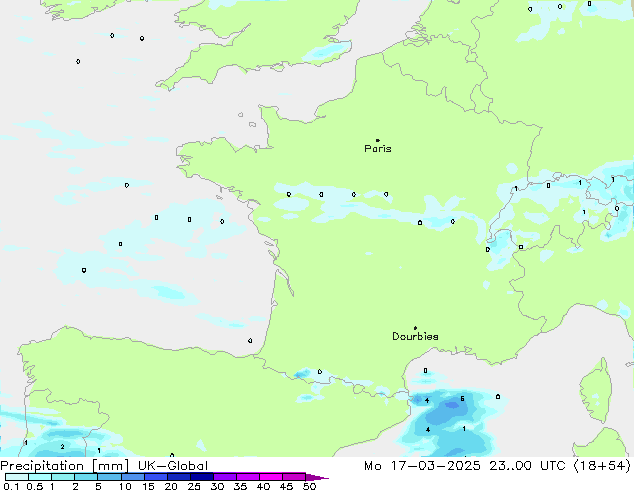Image resolution: width=634 pixels, height=490 pixels.
Task: Pick the 2–5 mm legend swatch
Action: tap(86, 477)
